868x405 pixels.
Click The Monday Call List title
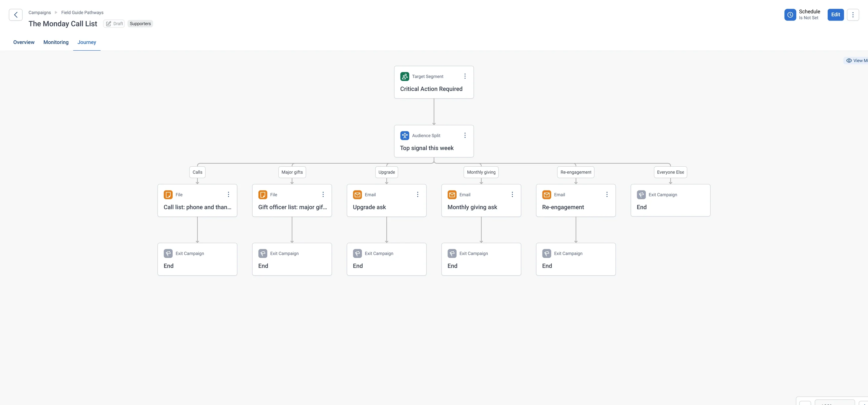(63, 24)
